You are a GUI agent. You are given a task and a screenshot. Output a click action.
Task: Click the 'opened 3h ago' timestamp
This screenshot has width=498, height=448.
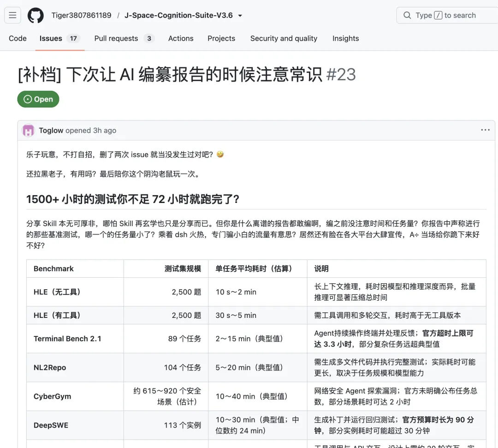tap(91, 130)
